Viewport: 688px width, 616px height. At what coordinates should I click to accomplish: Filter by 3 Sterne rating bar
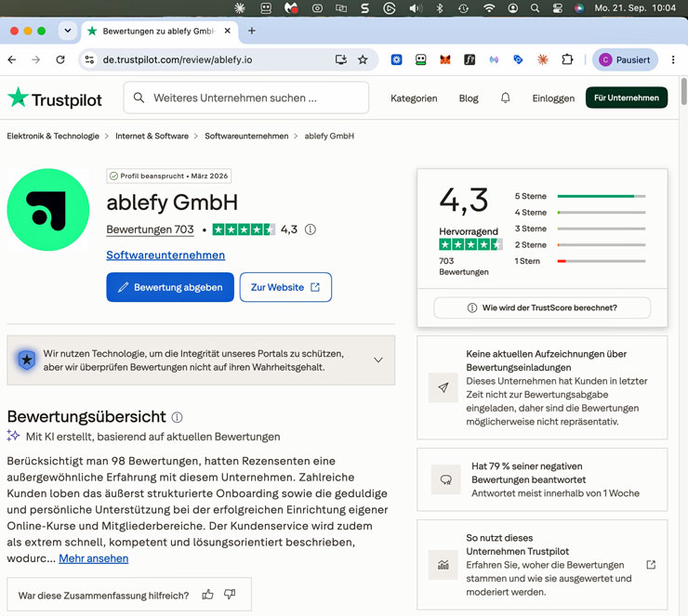tap(580, 229)
